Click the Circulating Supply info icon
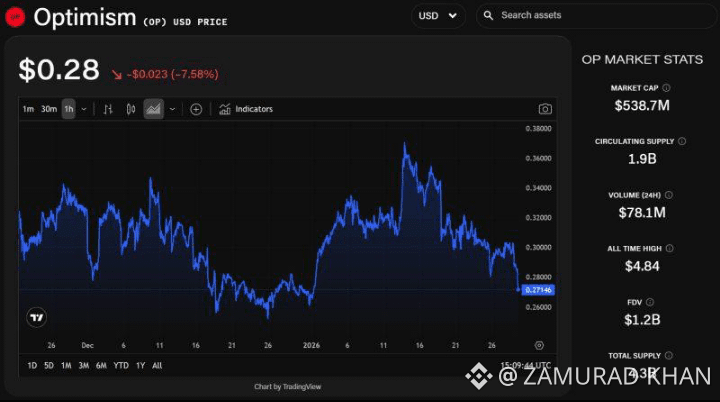720x402 pixels. [682, 141]
